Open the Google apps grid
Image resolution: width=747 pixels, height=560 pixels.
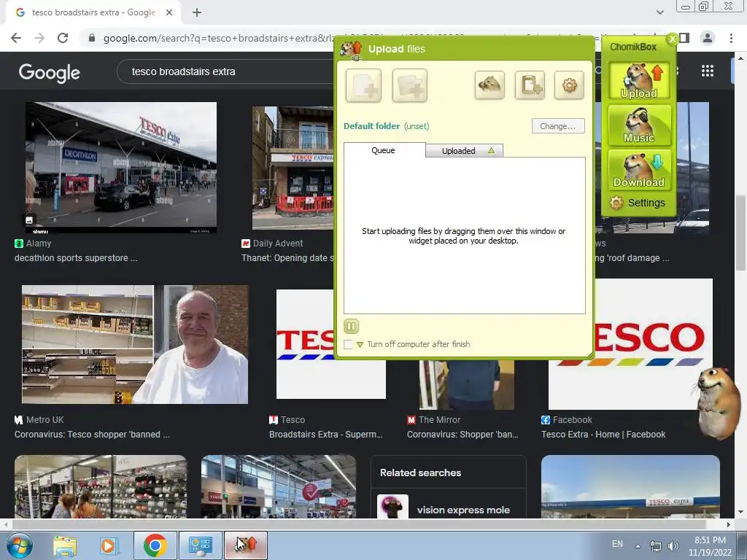click(x=708, y=71)
